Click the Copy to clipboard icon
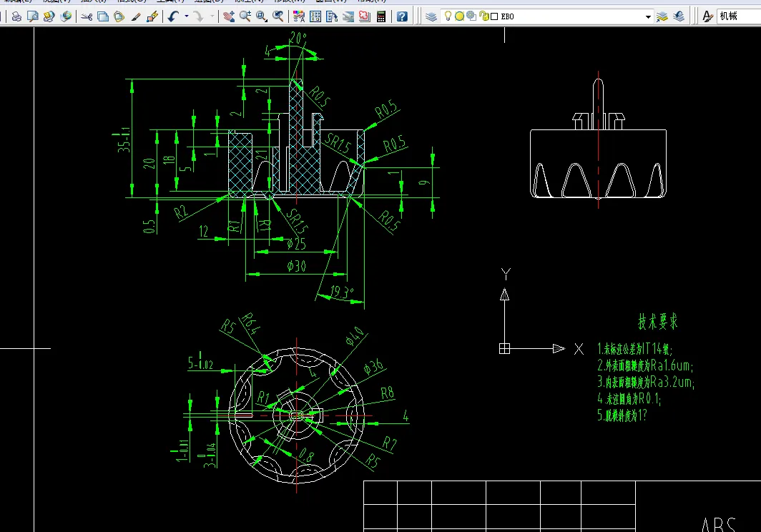This screenshot has width=761, height=532. pyautogui.click(x=103, y=16)
